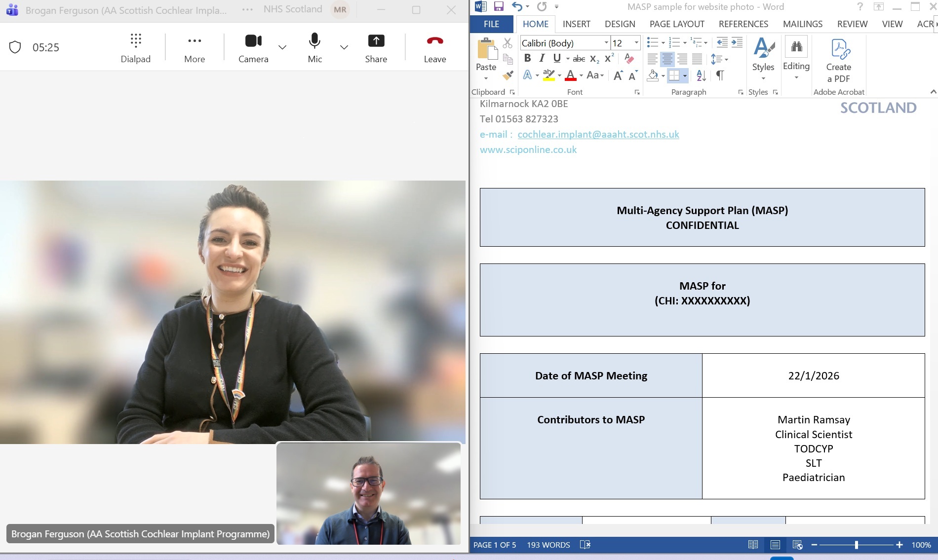This screenshot has width=938, height=560.
Task: Toggle the Camera on or off
Action: coord(253,48)
